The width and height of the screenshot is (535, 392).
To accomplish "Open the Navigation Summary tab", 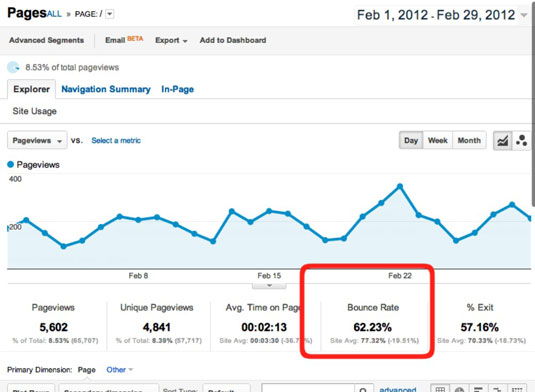I will (x=106, y=89).
